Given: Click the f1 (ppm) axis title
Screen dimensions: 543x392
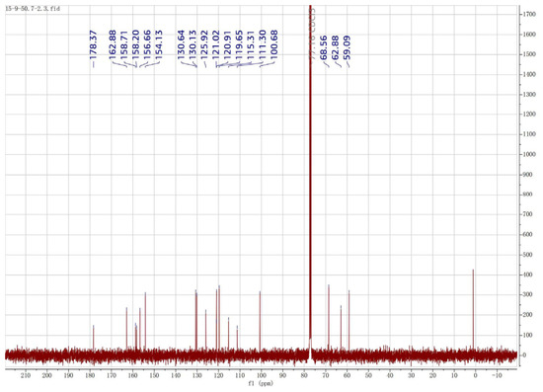Looking at the screenshot, I should click(x=261, y=383).
